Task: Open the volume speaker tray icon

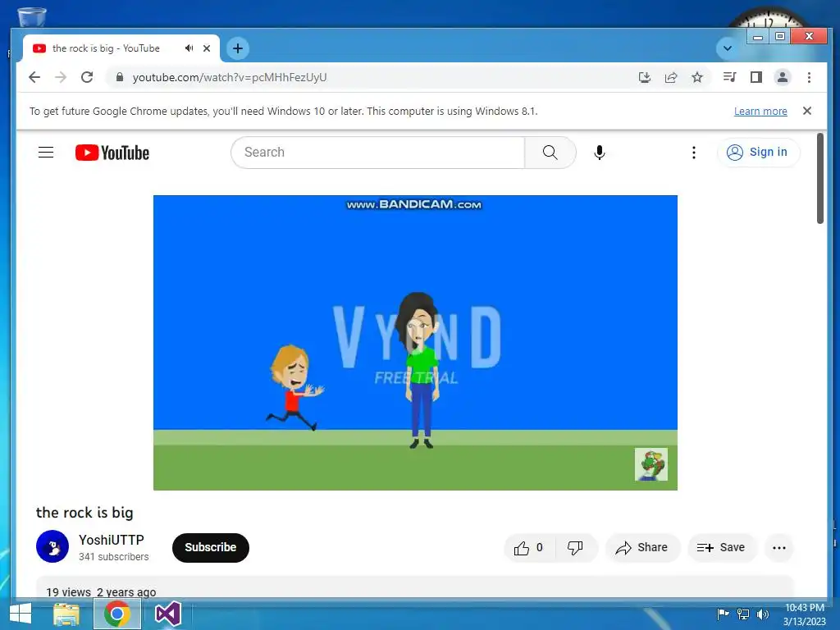Action: pyautogui.click(x=763, y=614)
